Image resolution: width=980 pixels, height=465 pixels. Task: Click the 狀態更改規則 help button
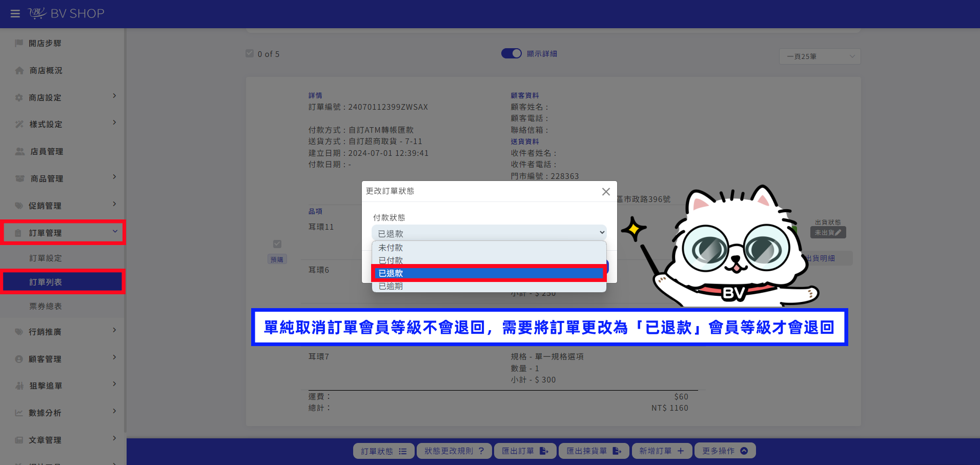click(454, 451)
